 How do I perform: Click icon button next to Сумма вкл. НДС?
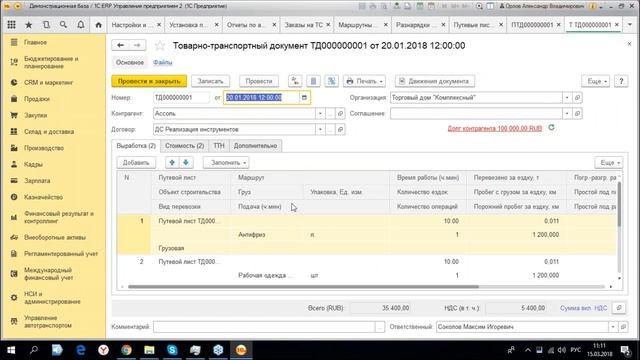pos(619,308)
